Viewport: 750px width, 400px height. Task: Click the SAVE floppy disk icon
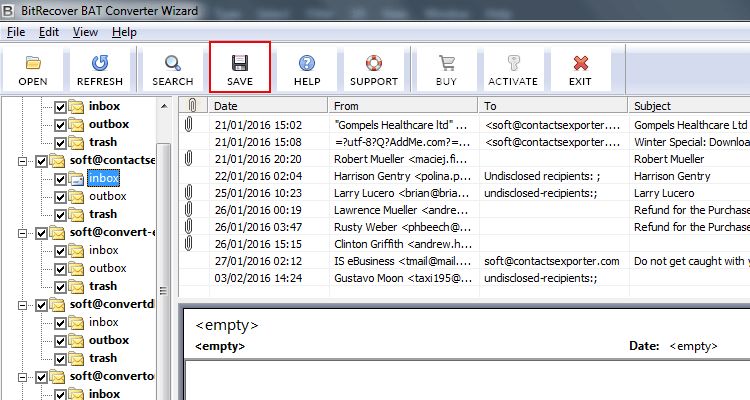coord(240,63)
